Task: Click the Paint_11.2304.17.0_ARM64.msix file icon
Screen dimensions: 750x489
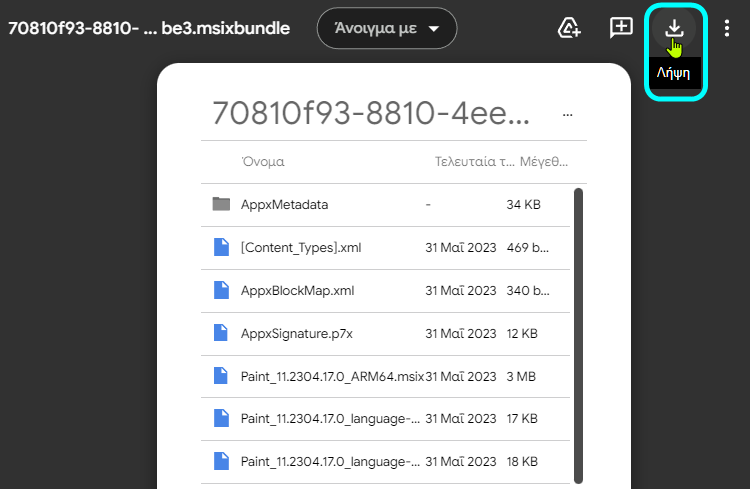Action: 221,376
